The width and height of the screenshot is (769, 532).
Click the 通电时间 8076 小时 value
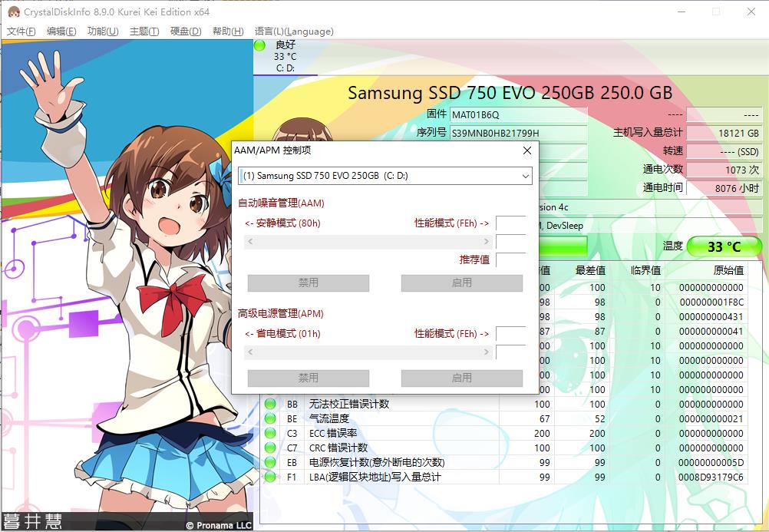coord(724,188)
